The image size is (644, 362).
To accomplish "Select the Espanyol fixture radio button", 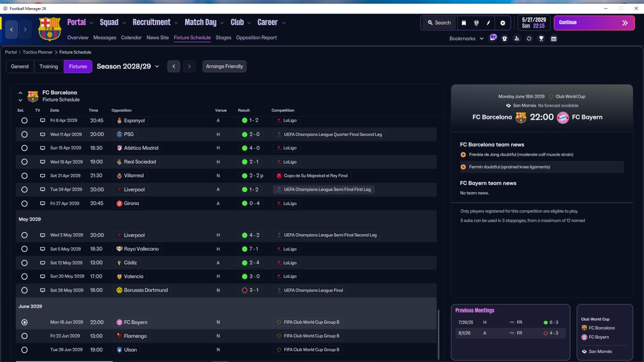I will point(25,121).
